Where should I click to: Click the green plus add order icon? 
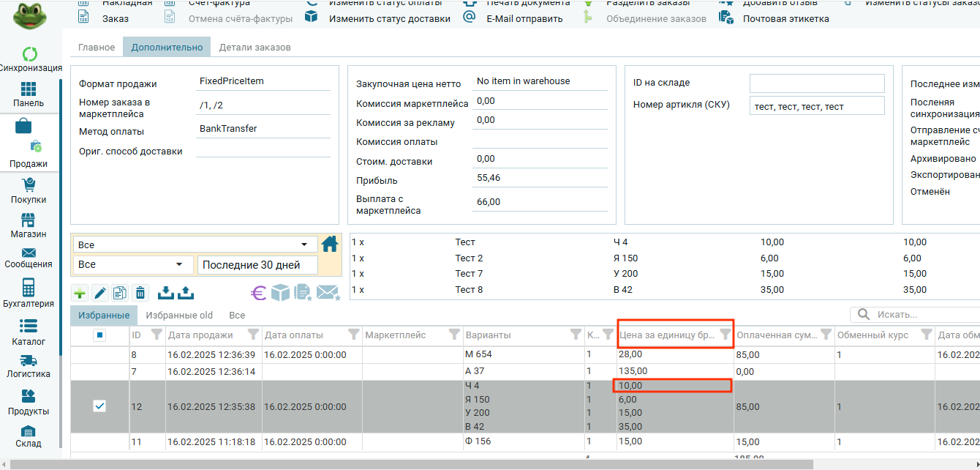coord(80,294)
